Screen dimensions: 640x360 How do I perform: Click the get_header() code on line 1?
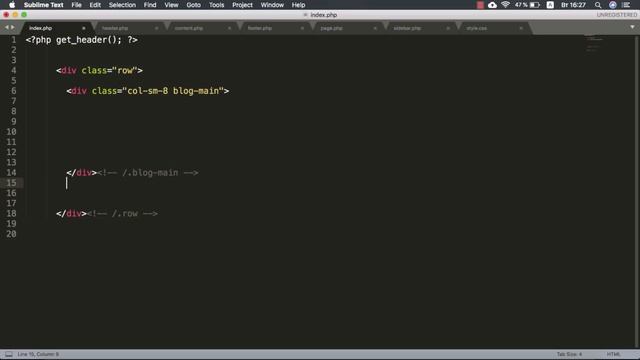[x=89, y=40]
